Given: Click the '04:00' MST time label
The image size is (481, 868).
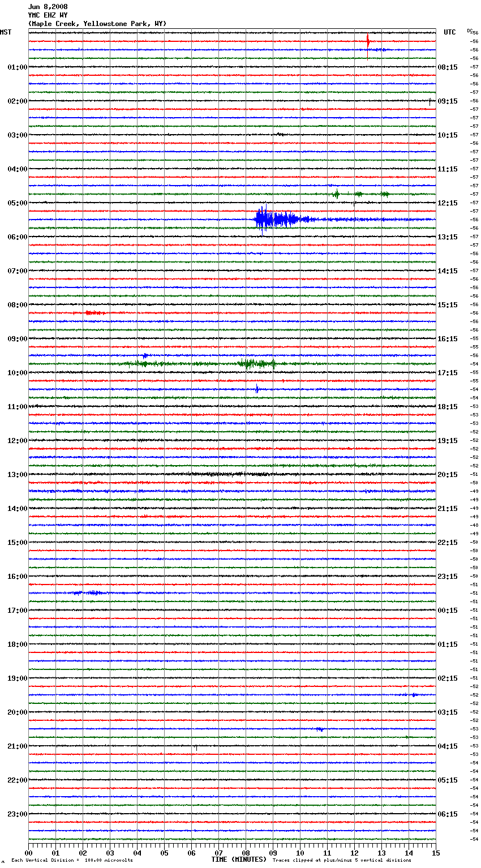Looking at the screenshot, I should 18,169.
